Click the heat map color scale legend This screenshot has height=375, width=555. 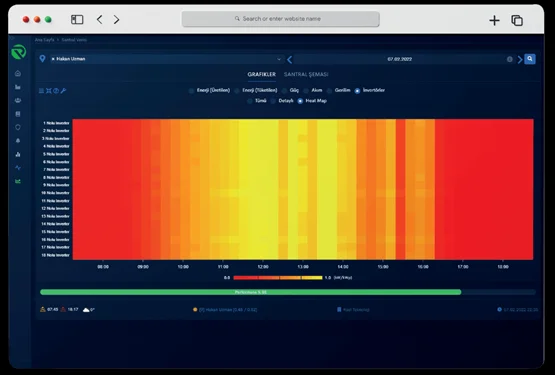coord(278,278)
